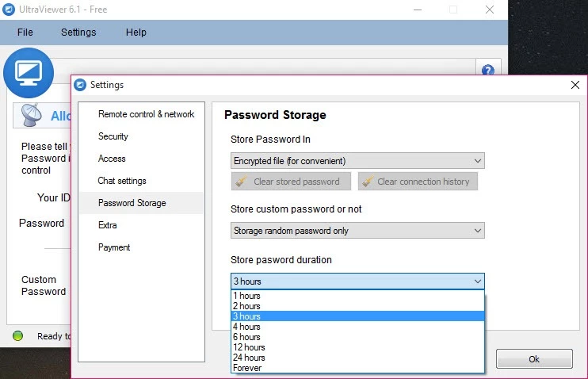This screenshot has width=588, height=379.
Task: Click the Settings dialog title icon
Action: (x=81, y=85)
